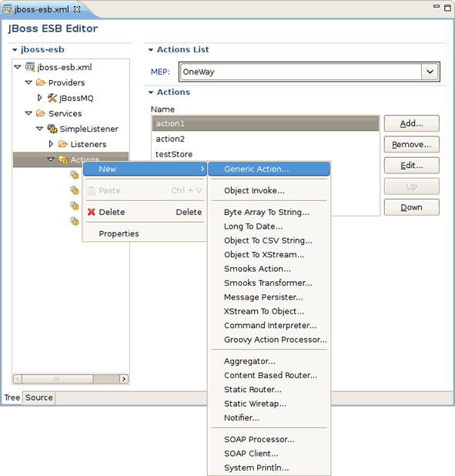Select the JBossMQ tree item label
This screenshot has height=476, width=455.
[76, 98]
